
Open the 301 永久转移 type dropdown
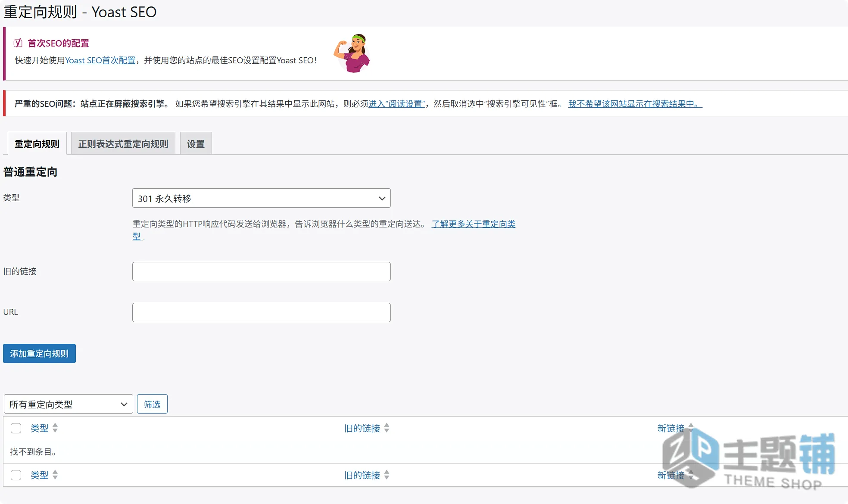point(262,198)
